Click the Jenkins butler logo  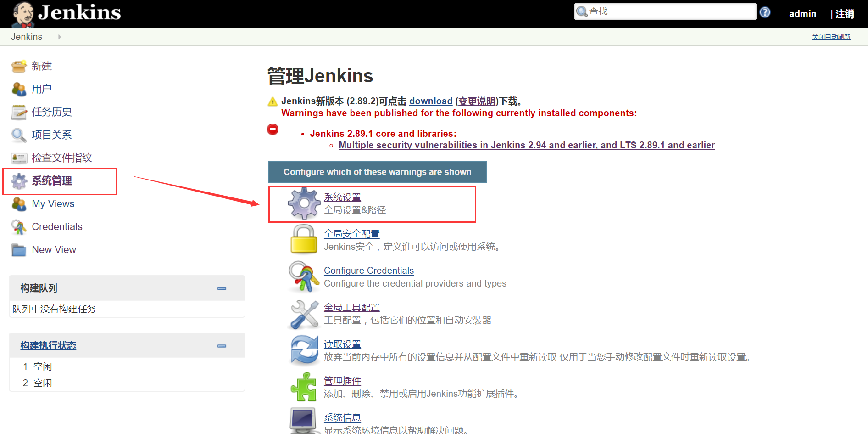coord(23,14)
